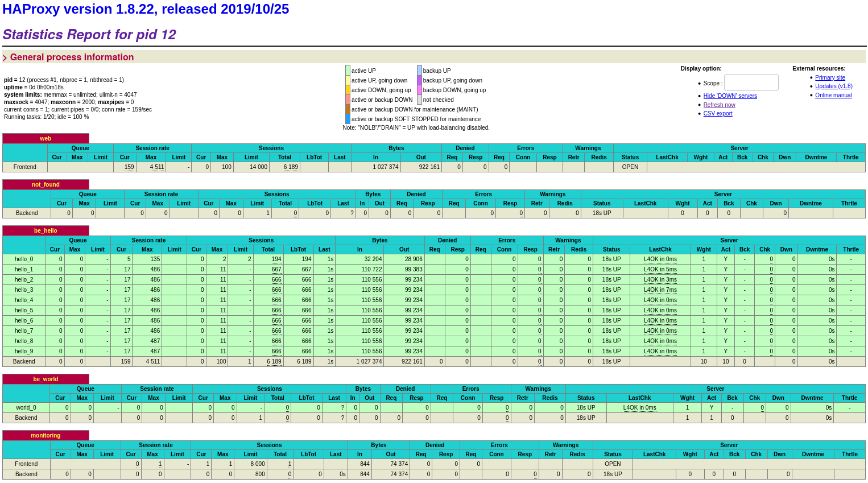Image resolution: width=868 pixels, height=483 pixels.
Task: Click the General process information arrow
Action: click(x=5, y=57)
